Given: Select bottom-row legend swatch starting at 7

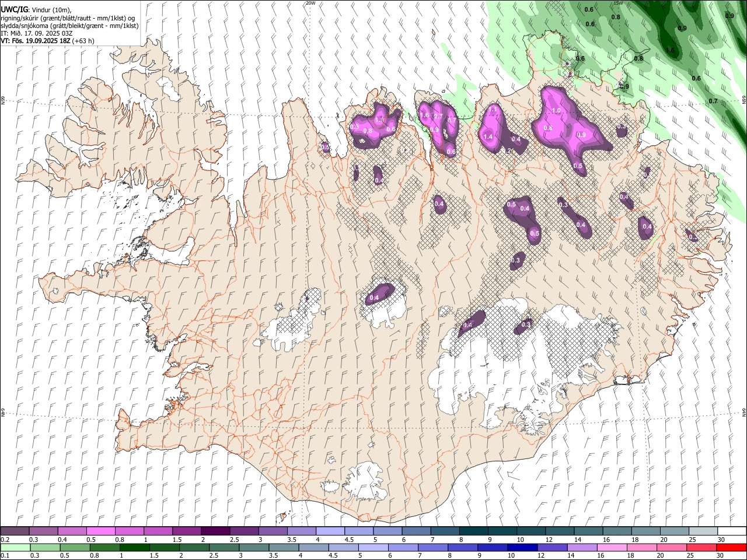Looking at the screenshot, I should [433, 547].
